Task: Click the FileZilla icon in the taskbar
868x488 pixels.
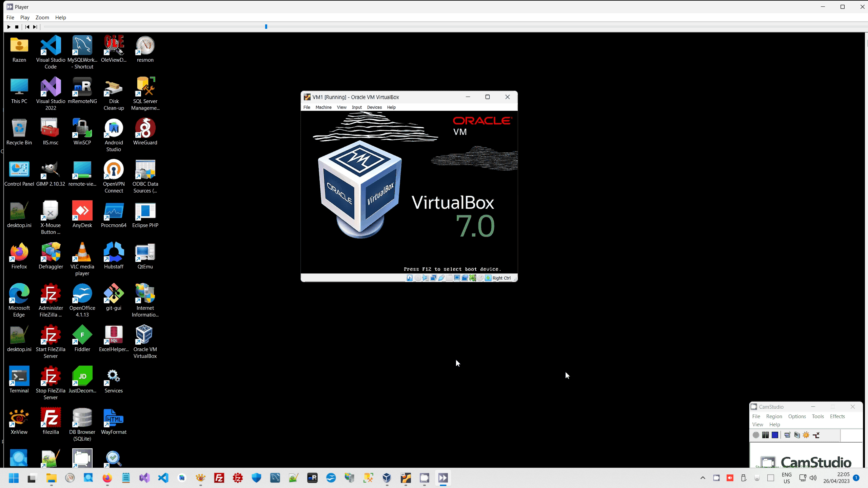Action: coord(219,478)
